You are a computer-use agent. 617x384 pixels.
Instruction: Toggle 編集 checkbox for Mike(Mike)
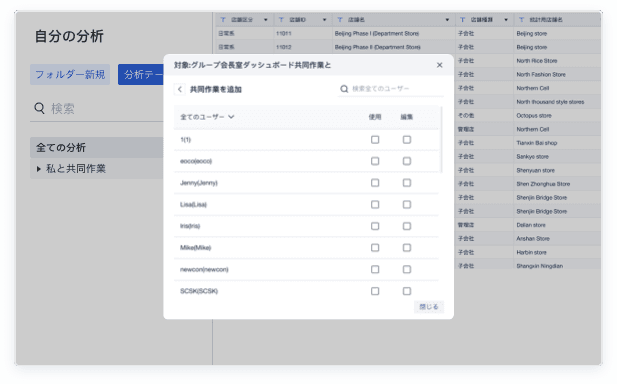pos(407,248)
